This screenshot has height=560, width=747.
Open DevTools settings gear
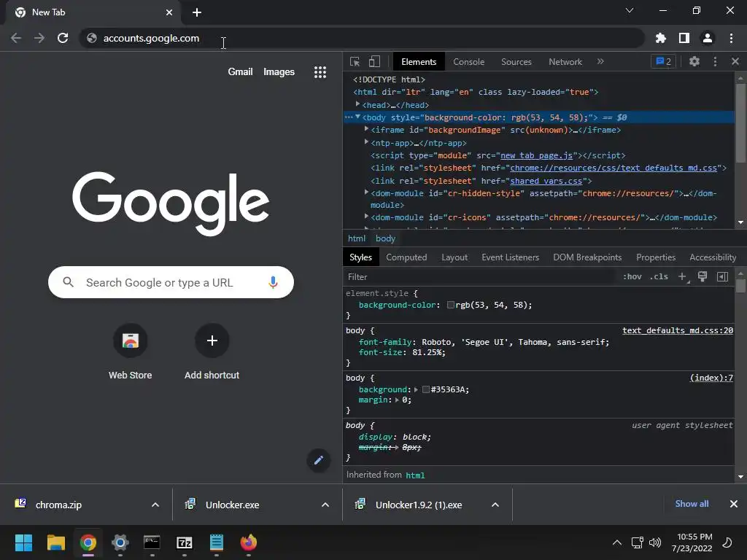point(694,61)
